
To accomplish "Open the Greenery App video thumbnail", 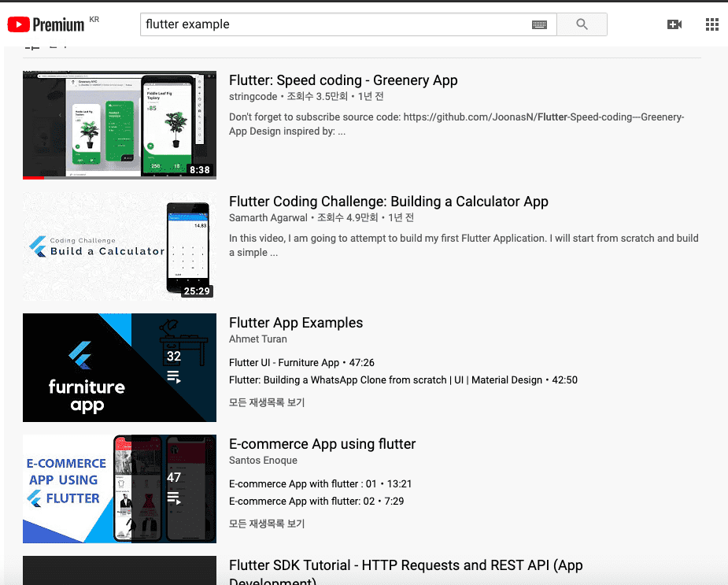I will coord(120,125).
